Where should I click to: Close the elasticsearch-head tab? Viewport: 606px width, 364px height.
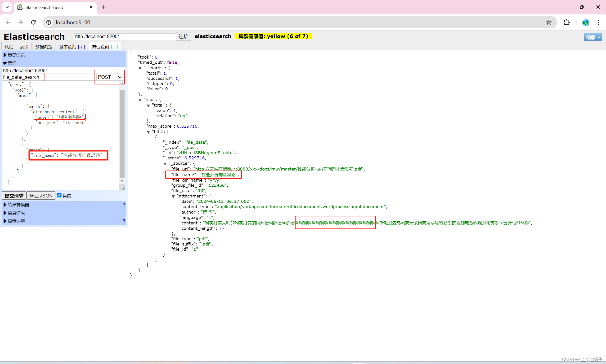coord(91,7)
